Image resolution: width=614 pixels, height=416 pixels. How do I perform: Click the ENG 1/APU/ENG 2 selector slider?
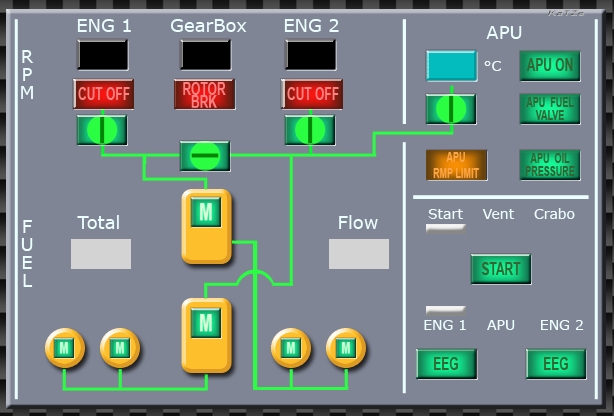(x=446, y=311)
